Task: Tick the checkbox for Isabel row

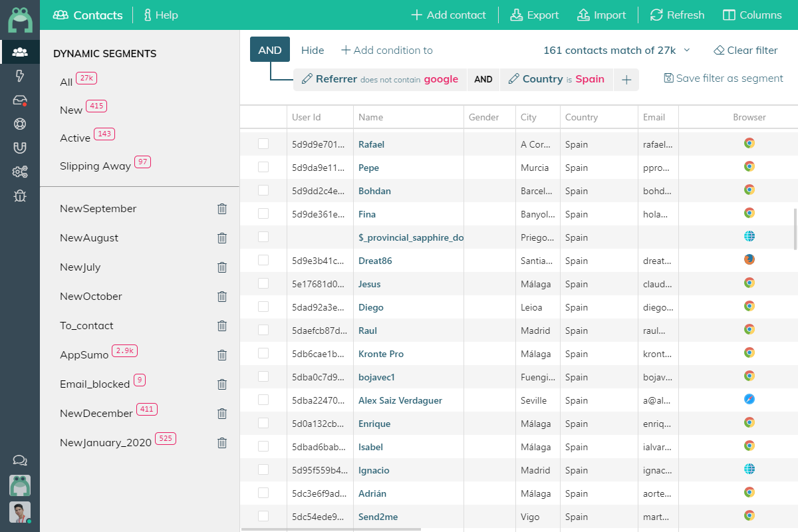Action: (263, 446)
